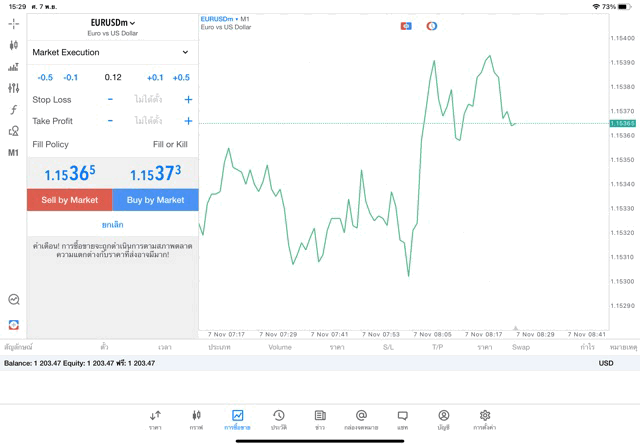Decrease Take Profit with minus button
The width and height of the screenshot is (640, 447).
(x=110, y=121)
